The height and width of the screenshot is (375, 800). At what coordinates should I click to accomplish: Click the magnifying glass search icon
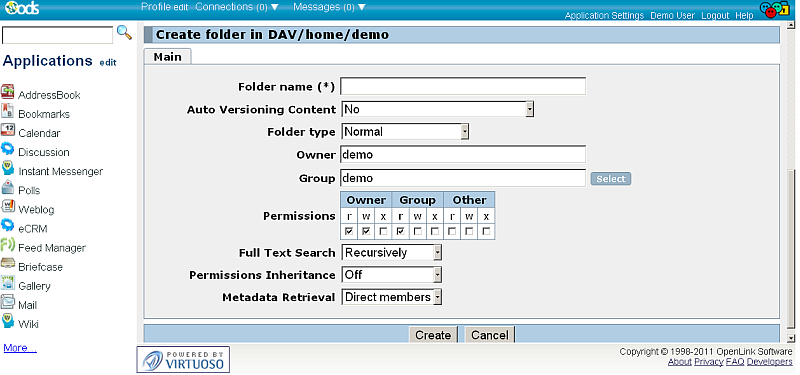click(x=124, y=33)
